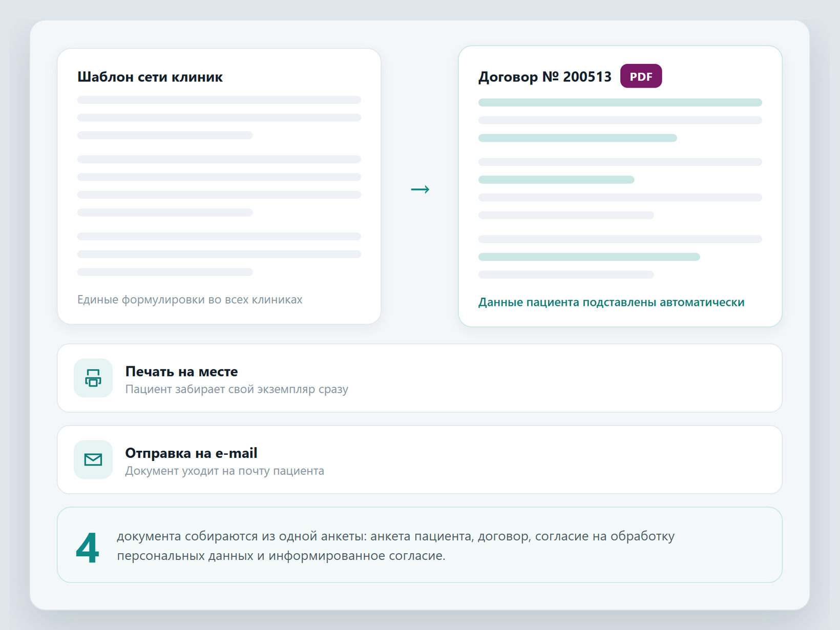Click «Данные пациента подставлены автоматически» caption
Image resolution: width=840 pixels, height=630 pixels.
pyautogui.click(x=612, y=302)
